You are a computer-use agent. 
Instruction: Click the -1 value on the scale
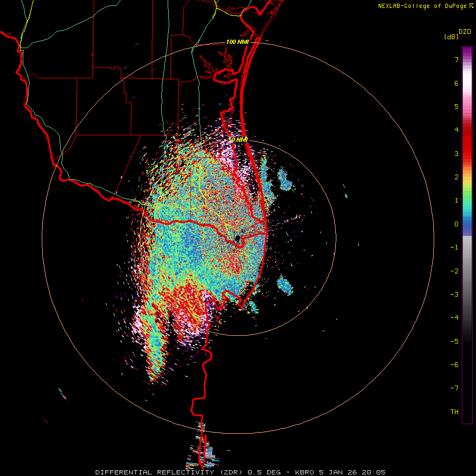(x=454, y=248)
